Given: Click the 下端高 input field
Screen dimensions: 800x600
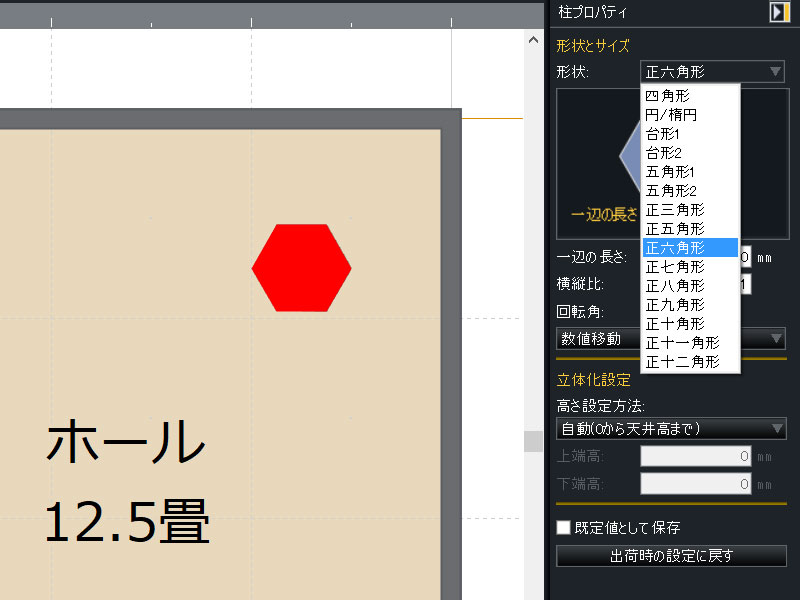Looking at the screenshot, I should click(x=695, y=484).
